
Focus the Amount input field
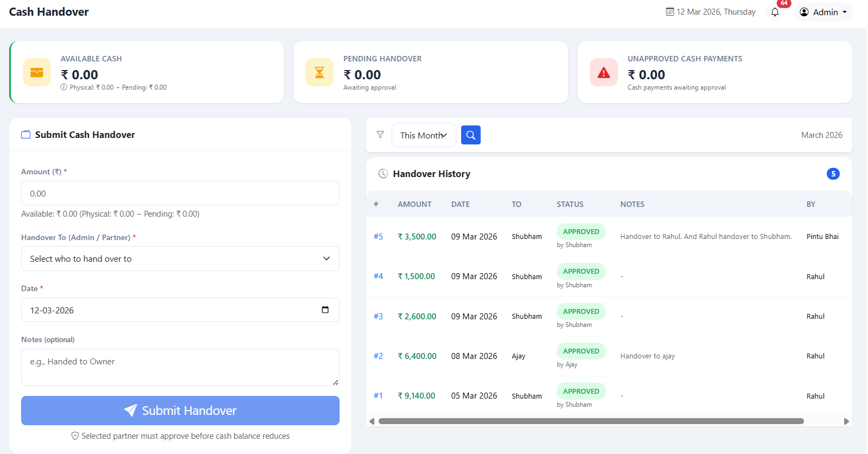pyautogui.click(x=180, y=193)
